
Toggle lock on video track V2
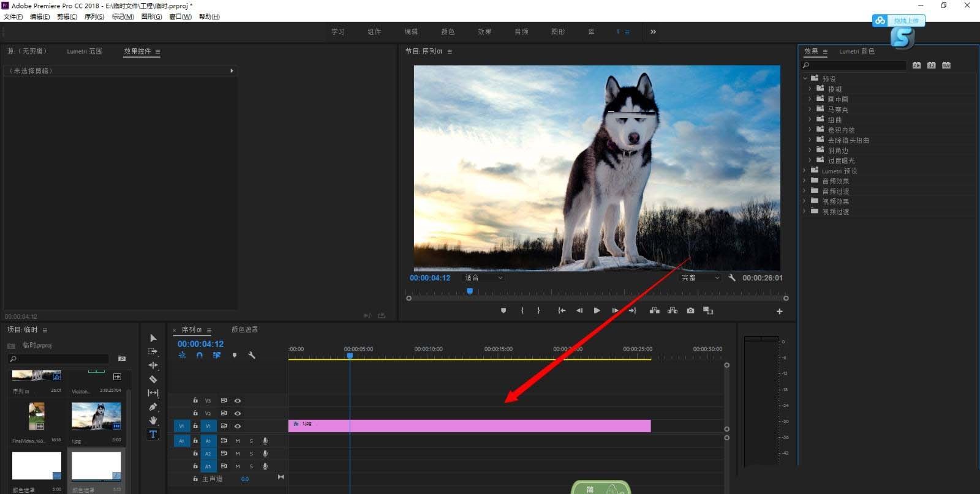(195, 413)
